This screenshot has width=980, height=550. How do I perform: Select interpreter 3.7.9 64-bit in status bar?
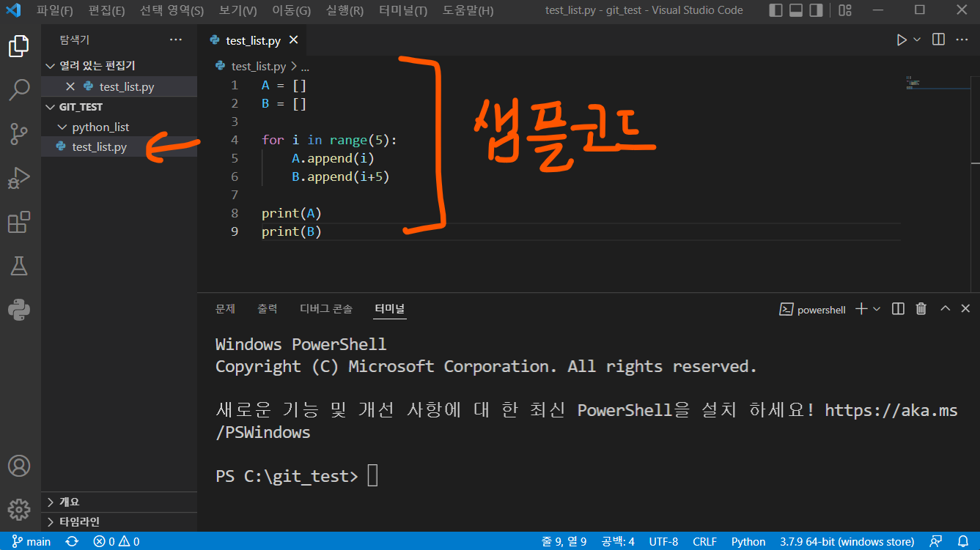pos(847,541)
